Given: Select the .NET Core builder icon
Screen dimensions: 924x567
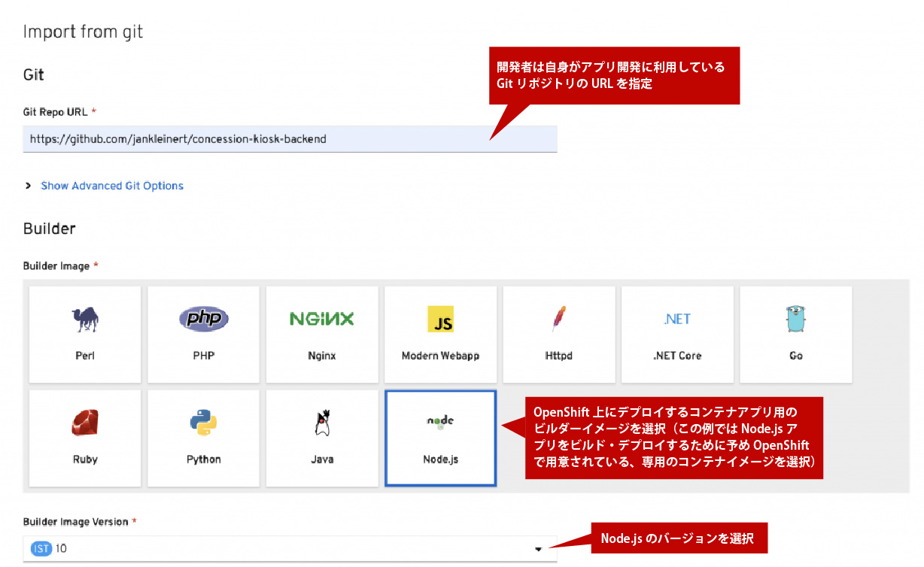Looking at the screenshot, I should [x=677, y=319].
